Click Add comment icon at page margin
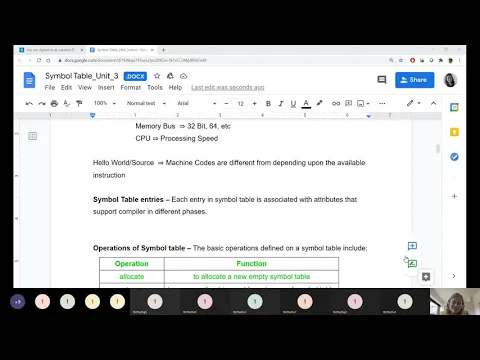Image resolution: width=480 pixels, height=360 pixels. point(412,246)
